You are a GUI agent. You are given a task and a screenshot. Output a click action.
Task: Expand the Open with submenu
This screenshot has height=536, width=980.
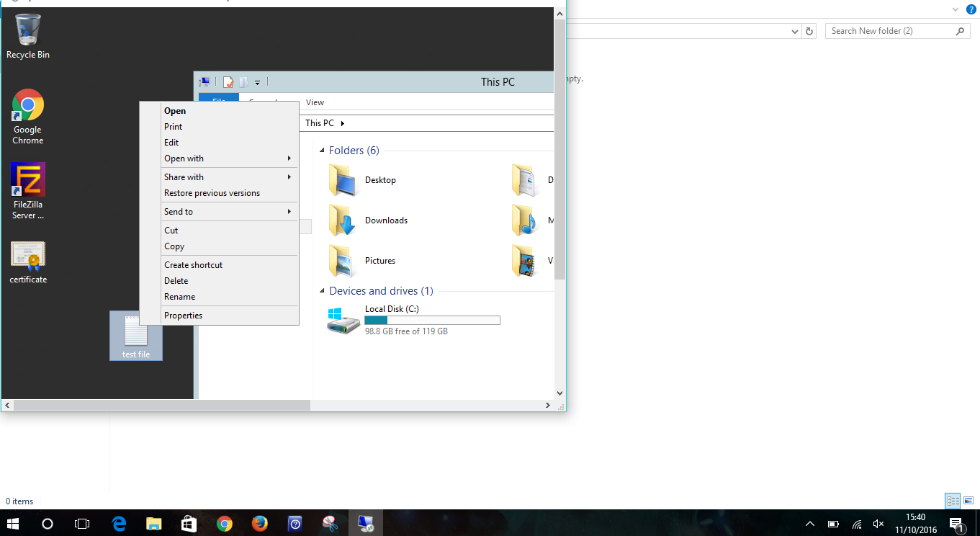[x=184, y=158]
